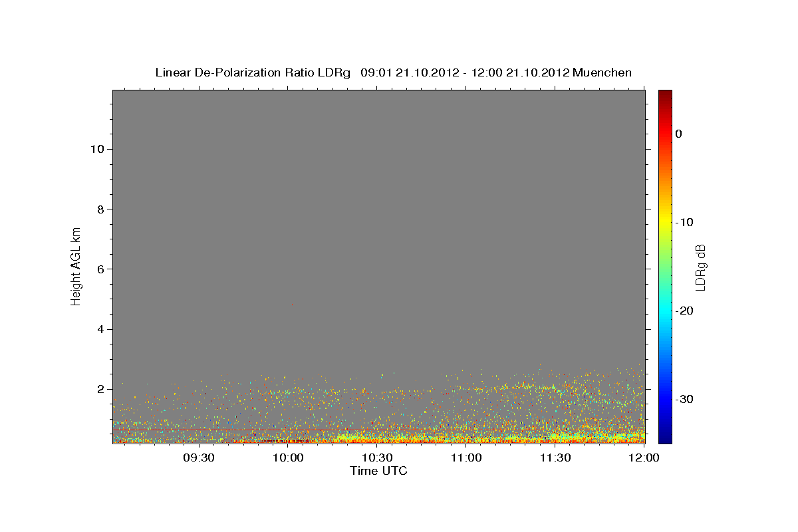
Task: Click the colorbar value -10
Action: click(685, 222)
